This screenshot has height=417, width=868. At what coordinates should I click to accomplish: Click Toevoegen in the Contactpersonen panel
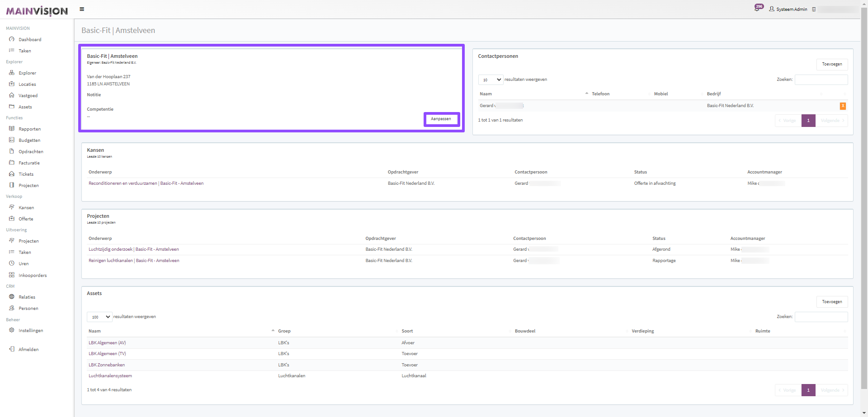pos(832,64)
